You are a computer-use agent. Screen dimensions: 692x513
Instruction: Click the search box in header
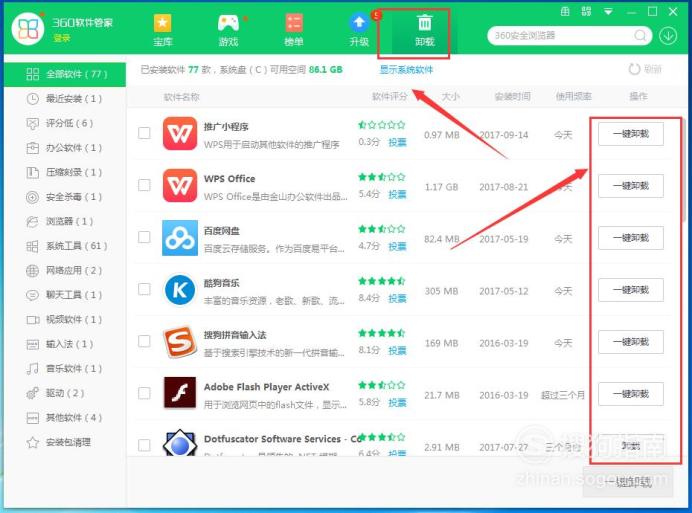569,35
